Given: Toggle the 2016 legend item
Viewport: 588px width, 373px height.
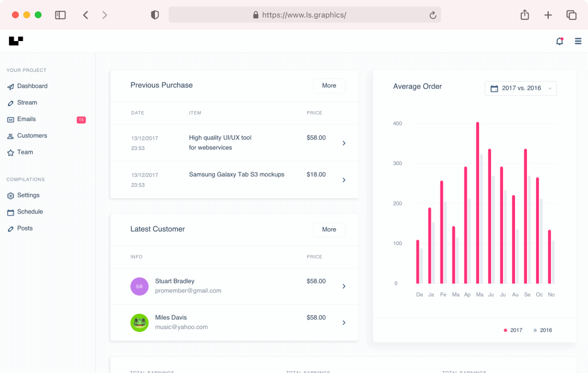Looking at the screenshot, I should [x=542, y=330].
